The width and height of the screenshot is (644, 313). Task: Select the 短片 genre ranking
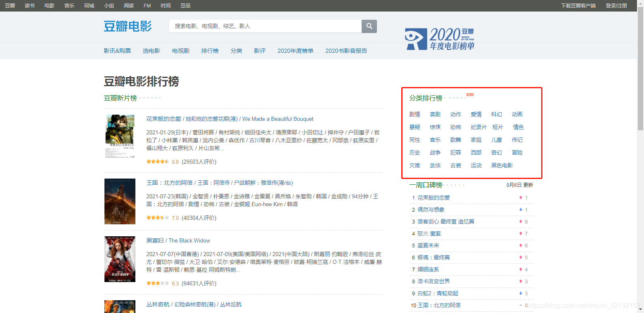498,127
